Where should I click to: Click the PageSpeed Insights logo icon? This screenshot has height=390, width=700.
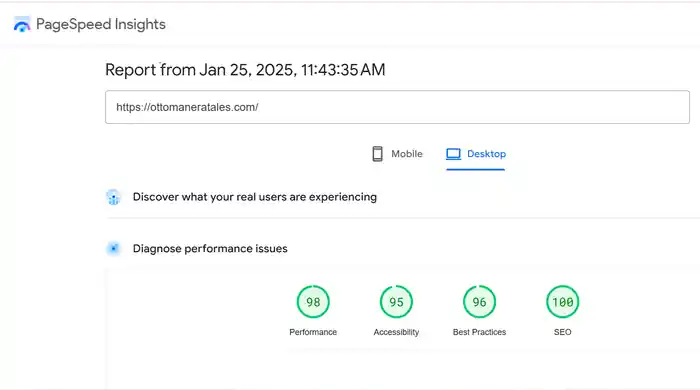pyautogui.click(x=22, y=24)
